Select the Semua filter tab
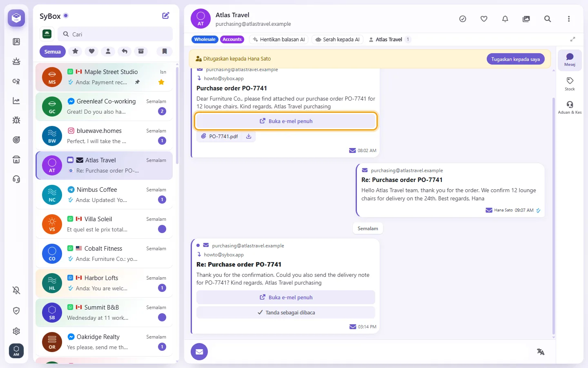 tap(53, 52)
